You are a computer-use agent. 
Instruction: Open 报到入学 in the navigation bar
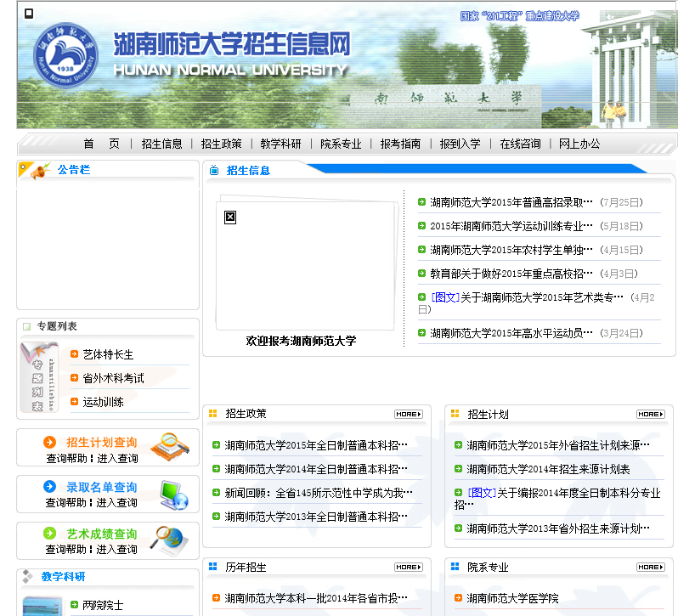point(460,144)
